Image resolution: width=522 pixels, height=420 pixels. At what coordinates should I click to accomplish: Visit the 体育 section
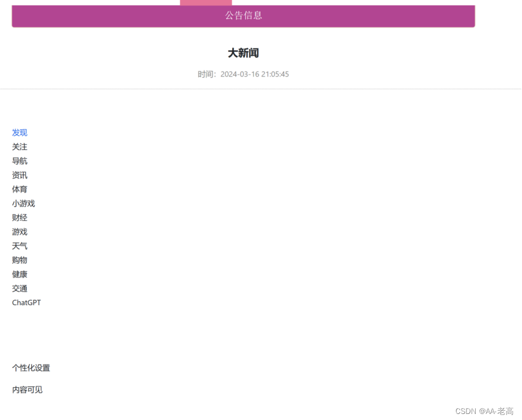pos(20,189)
